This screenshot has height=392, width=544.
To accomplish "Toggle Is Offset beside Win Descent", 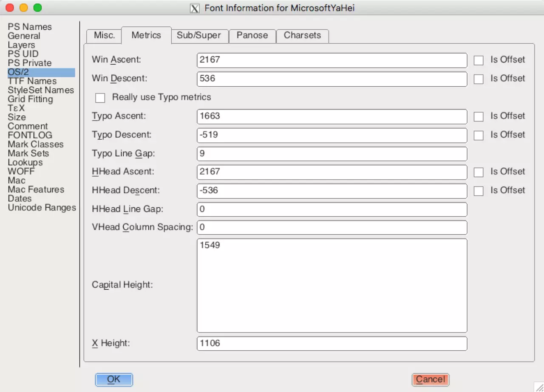I will click(479, 79).
